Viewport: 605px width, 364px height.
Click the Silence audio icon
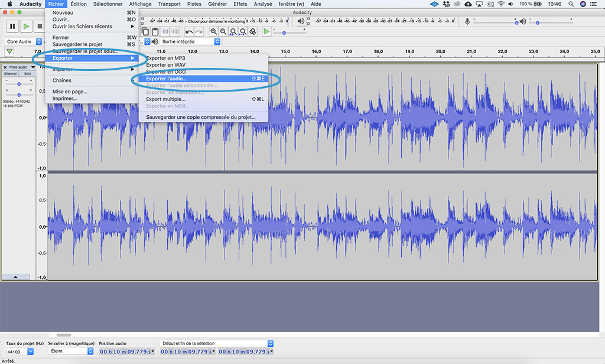[175, 32]
